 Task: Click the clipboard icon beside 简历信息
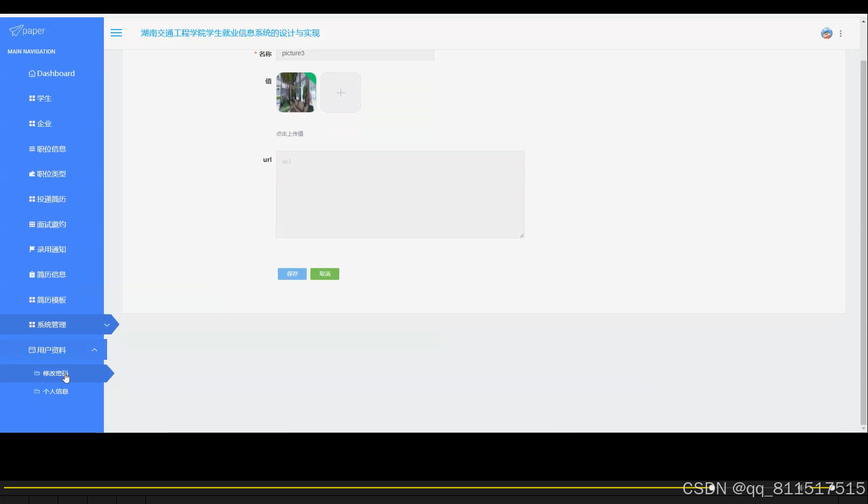point(32,274)
